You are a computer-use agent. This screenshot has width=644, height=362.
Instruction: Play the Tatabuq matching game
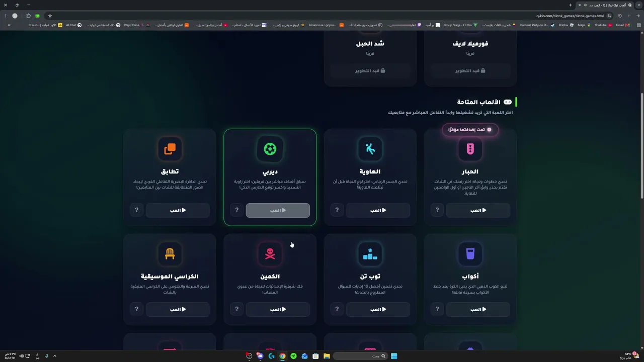click(x=178, y=210)
